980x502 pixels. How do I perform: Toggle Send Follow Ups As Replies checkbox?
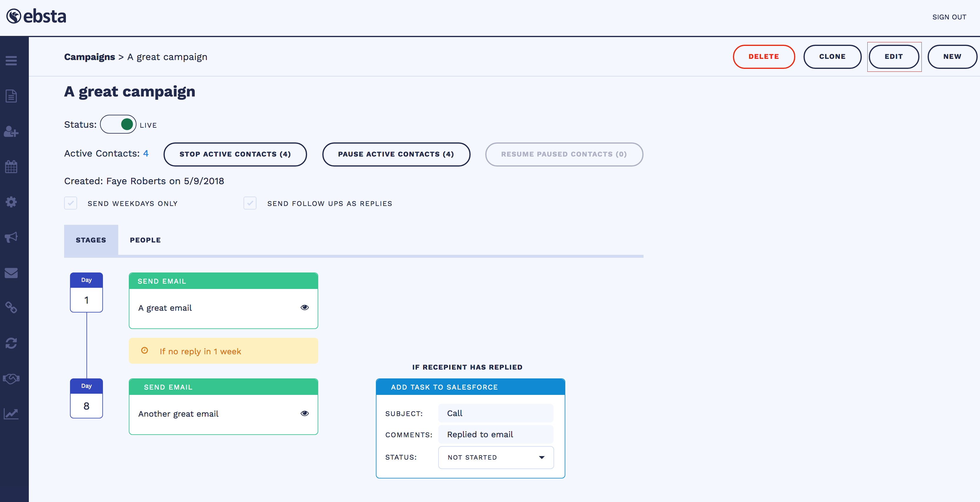click(x=250, y=203)
